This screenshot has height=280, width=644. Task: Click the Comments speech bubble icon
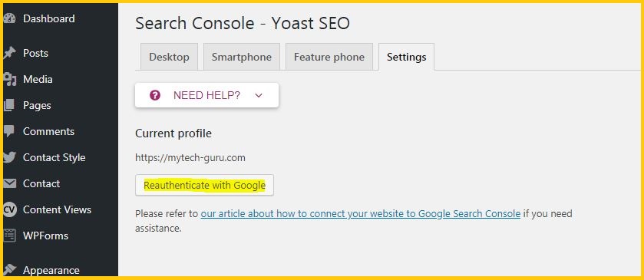pyautogui.click(x=9, y=131)
